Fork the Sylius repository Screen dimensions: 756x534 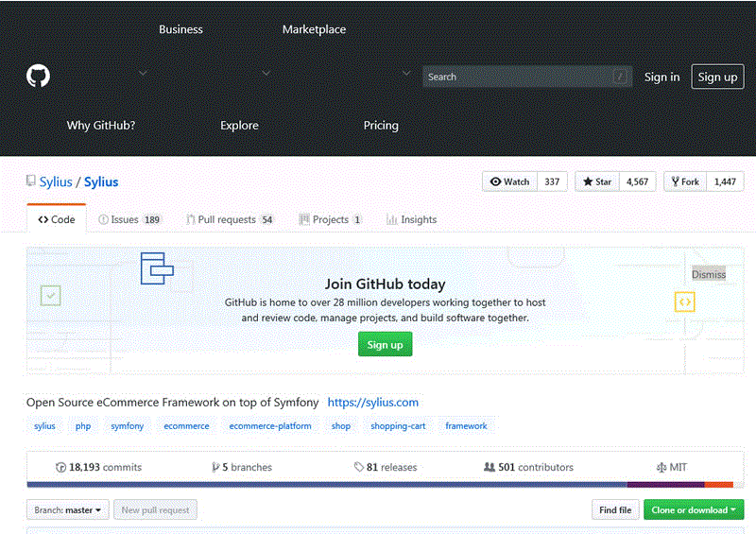tap(684, 181)
